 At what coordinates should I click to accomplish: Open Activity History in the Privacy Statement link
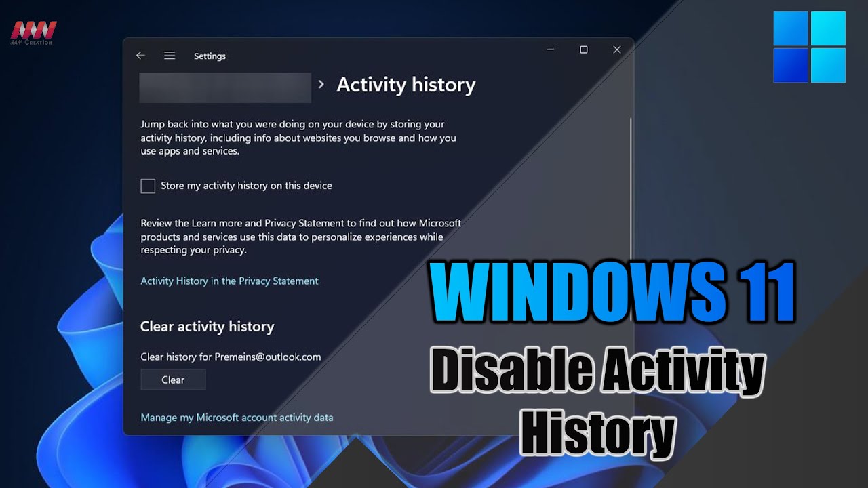click(229, 281)
